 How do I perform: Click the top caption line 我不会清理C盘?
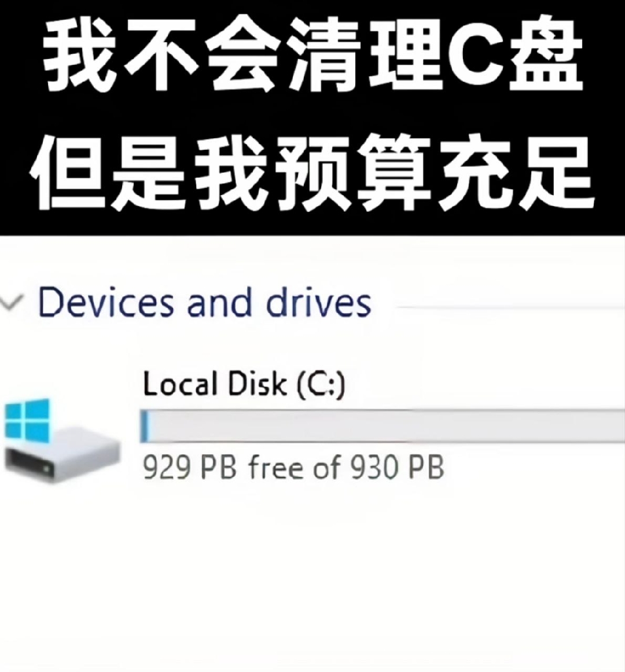pos(314,54)
